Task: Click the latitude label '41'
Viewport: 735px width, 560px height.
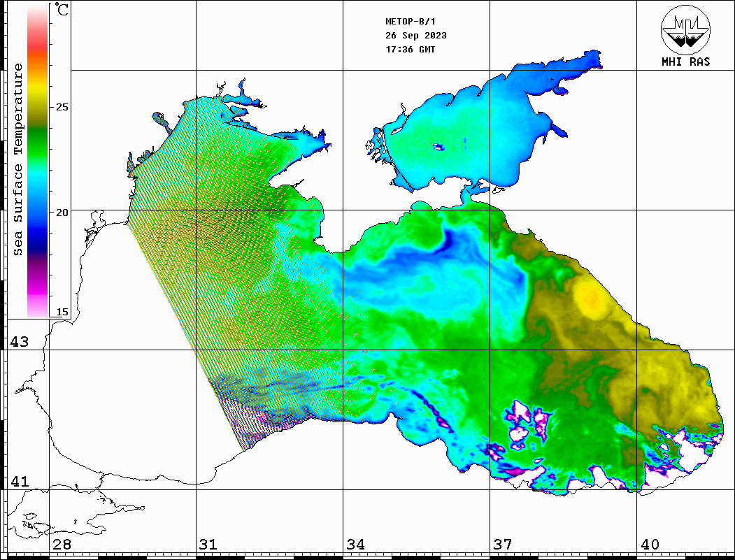Action: click(20, 482)
